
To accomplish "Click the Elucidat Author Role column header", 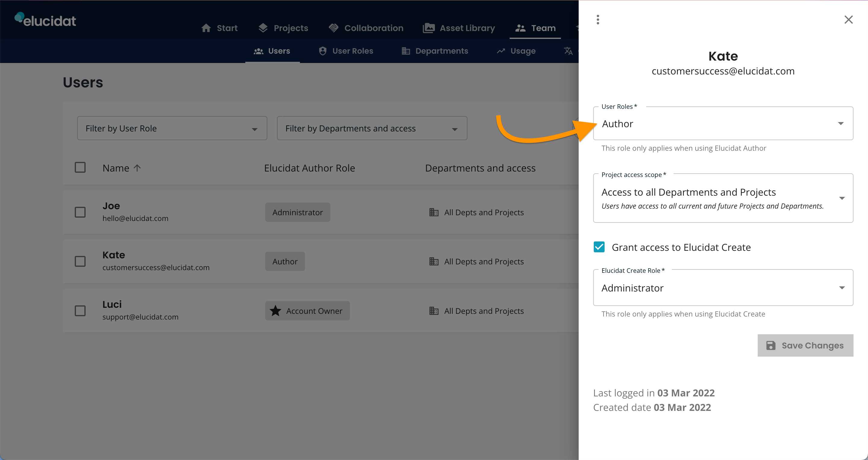I will [309, 168].
